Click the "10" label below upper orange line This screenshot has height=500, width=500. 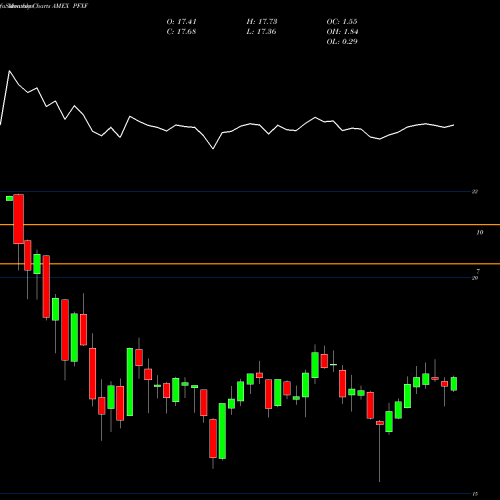480,232
